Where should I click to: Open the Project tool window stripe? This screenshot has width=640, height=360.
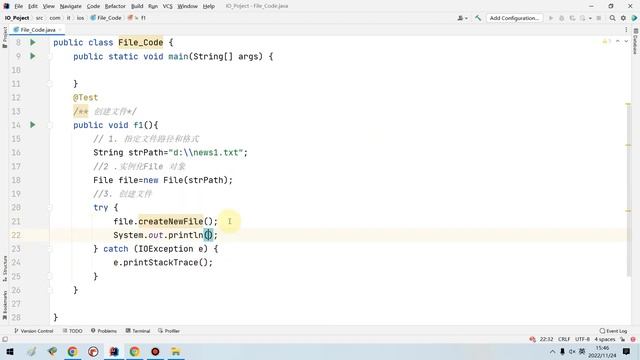(x=4, y=37)
